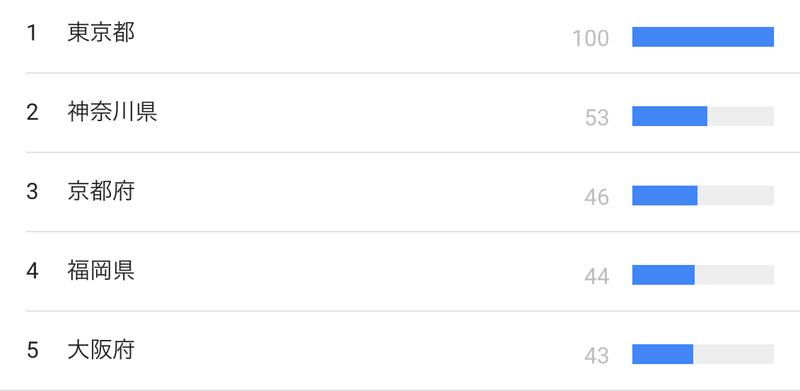Click the interest bar beside value 43
The width and height of the screenshot is (800, 391).
[703, 354]
